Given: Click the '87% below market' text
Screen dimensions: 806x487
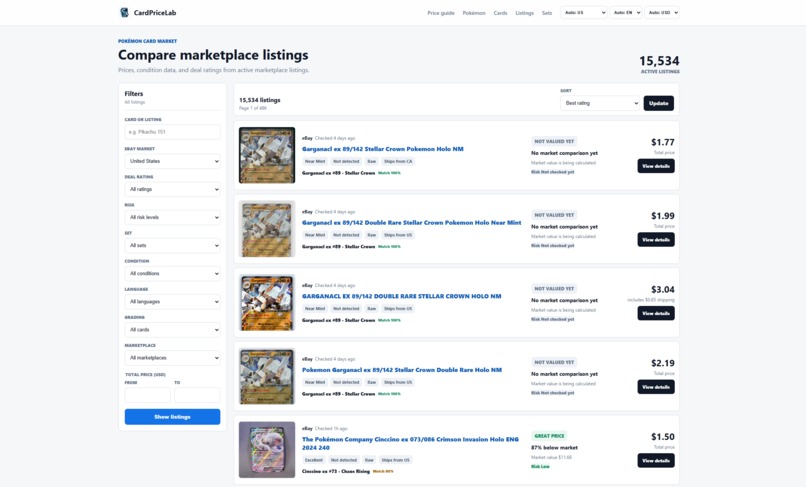Looking at the screenshot, I should [554, 447].
